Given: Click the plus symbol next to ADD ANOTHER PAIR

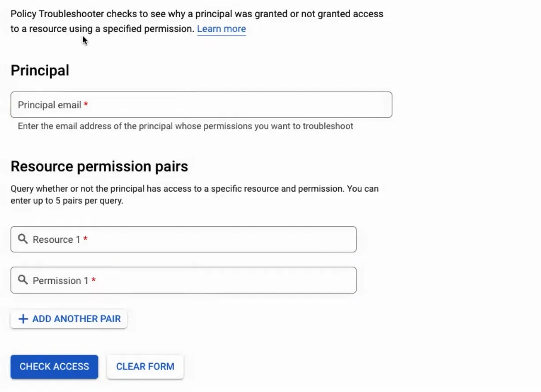Looking at the screenshot, I should tap(23, 319).
